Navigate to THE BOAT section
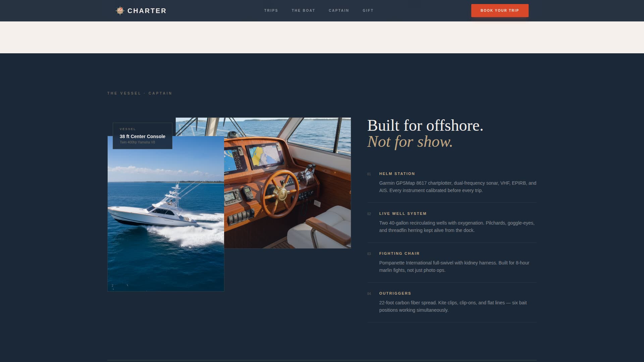 (x=303, y=10)
